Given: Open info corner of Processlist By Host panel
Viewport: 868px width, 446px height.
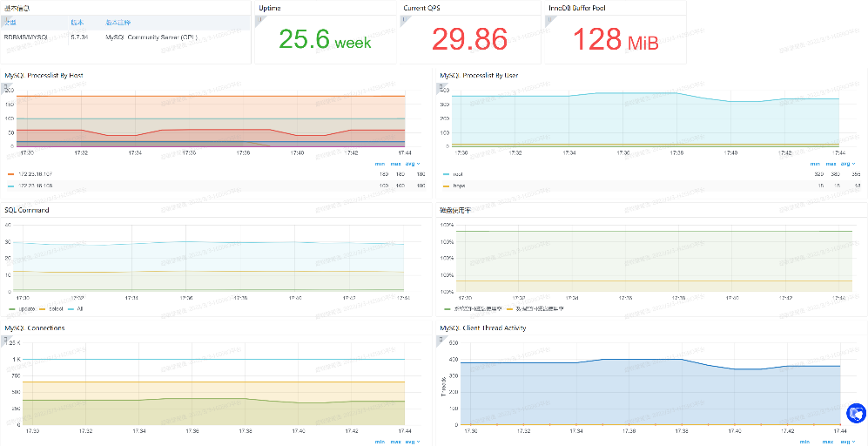Looking at the screenshot, I should (5, 87).
